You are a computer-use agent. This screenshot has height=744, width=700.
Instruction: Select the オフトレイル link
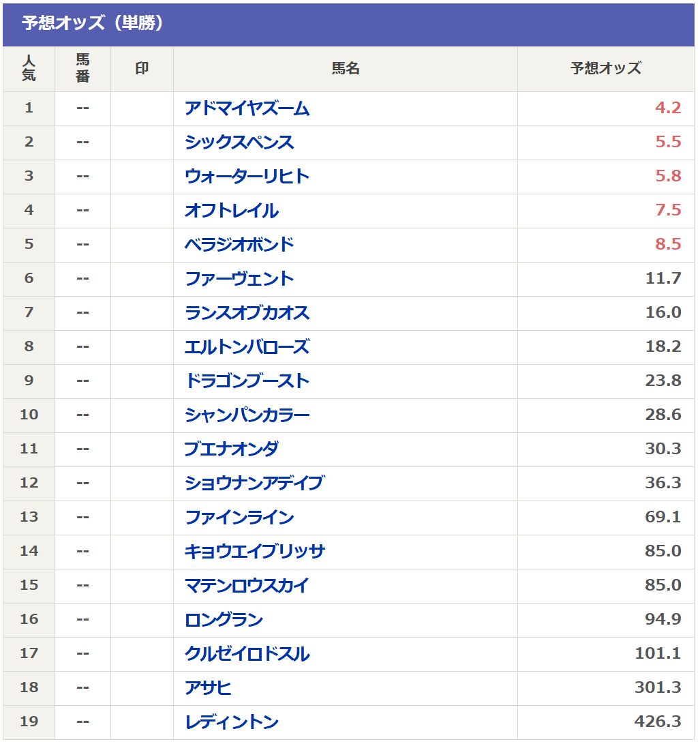pyautogui.click(x=232, y=211)
